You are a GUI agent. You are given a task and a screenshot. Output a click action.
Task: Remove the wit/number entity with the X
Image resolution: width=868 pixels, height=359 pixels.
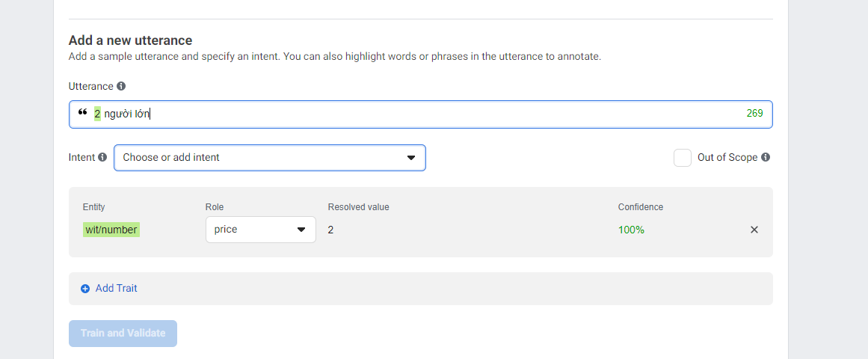pyautogui.click(x=754, y=230)
